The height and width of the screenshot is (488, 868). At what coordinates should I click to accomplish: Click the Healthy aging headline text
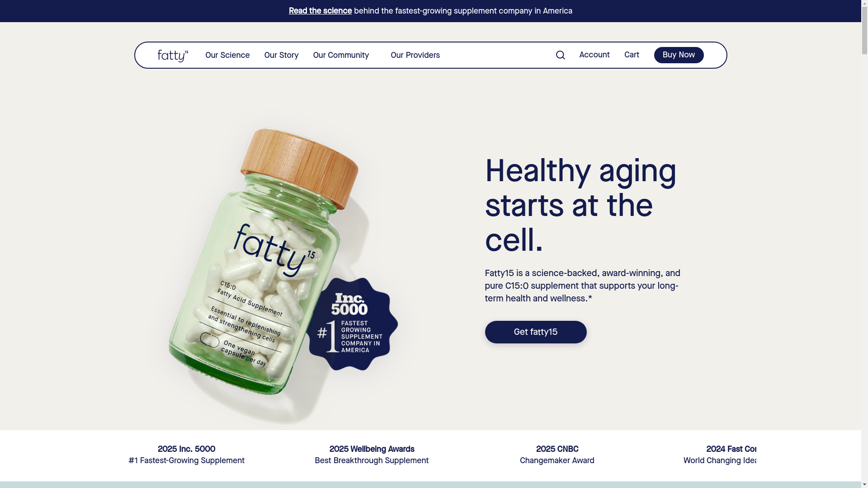(580, 206)
